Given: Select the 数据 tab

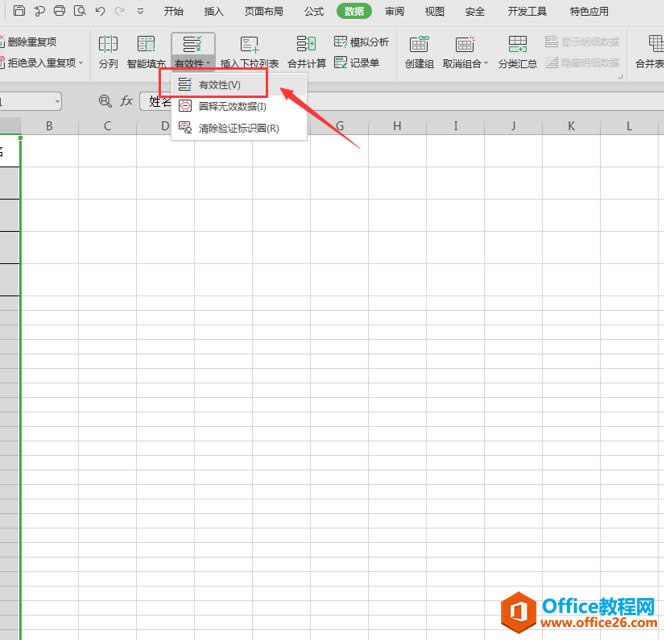Looking at the screenshot, I should tap(354, 11).
